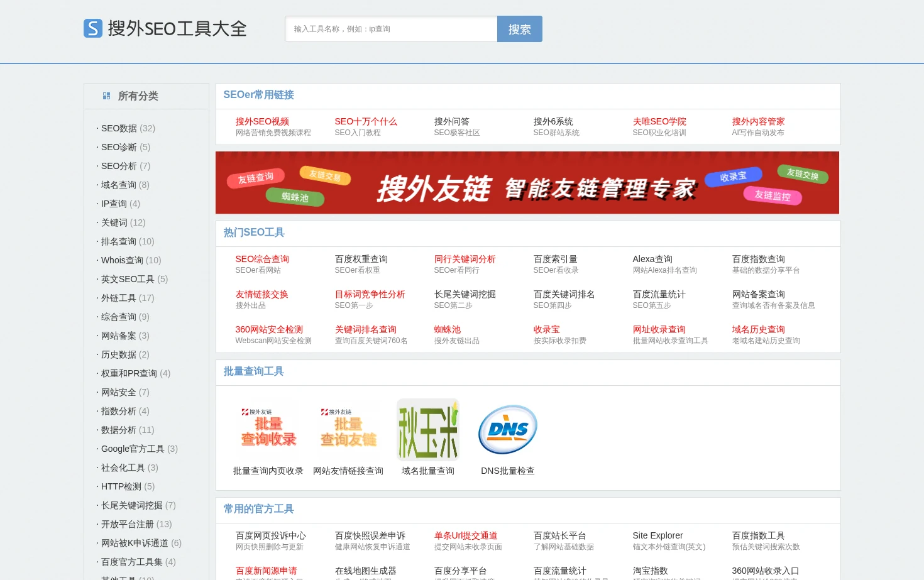The height and width of the screenshot is (580, 924).
Task: Open the 网站友情链接查询 tool icon
Action: pos(348,430)
